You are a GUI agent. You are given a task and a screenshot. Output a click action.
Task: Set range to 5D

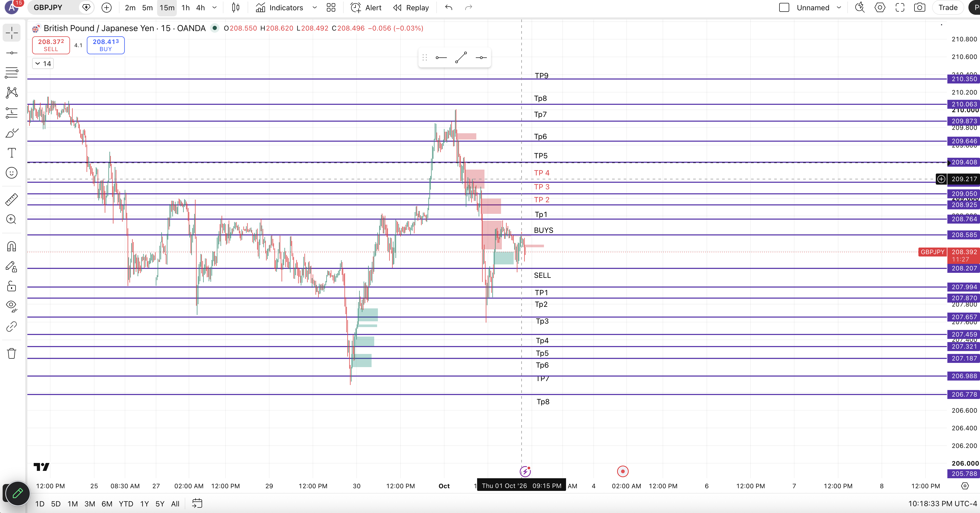(56, 504)
